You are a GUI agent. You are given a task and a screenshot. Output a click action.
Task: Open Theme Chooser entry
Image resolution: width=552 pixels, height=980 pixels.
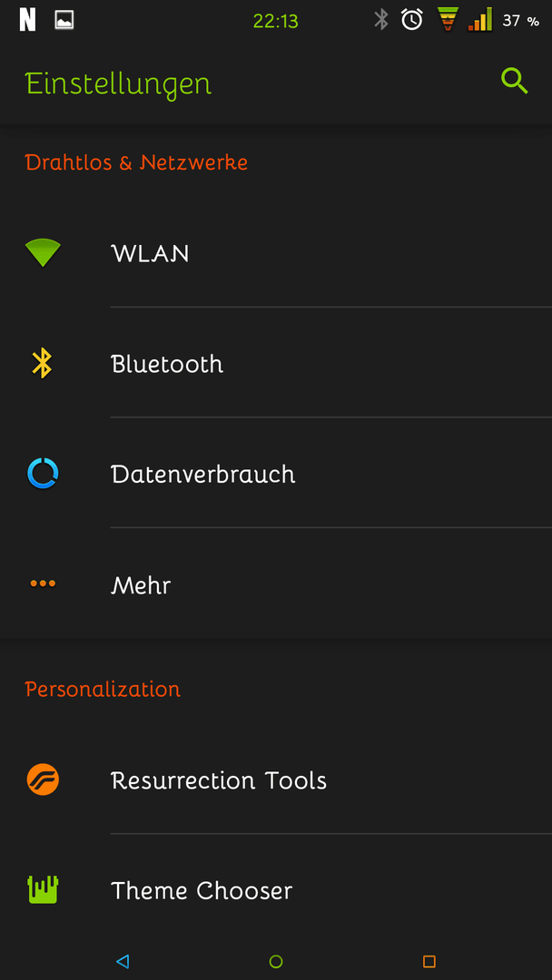(276, 889)
